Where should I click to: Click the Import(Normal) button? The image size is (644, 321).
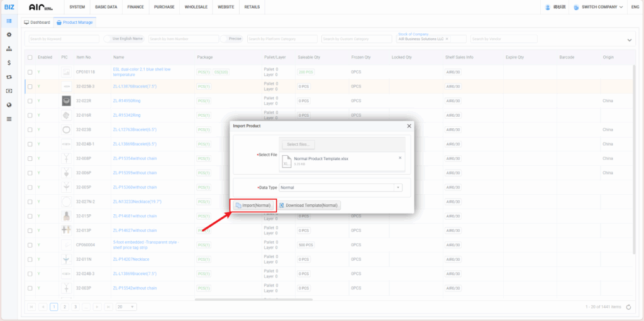252,205
